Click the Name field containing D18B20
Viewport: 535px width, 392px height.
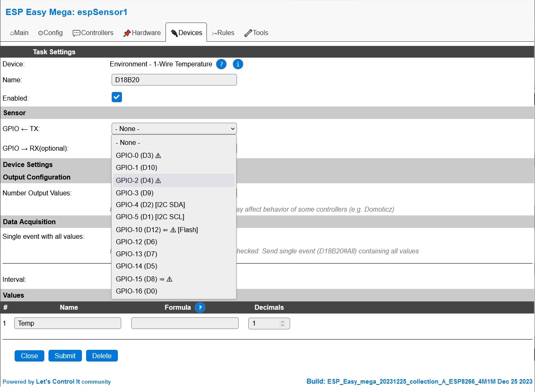[174, 80]
